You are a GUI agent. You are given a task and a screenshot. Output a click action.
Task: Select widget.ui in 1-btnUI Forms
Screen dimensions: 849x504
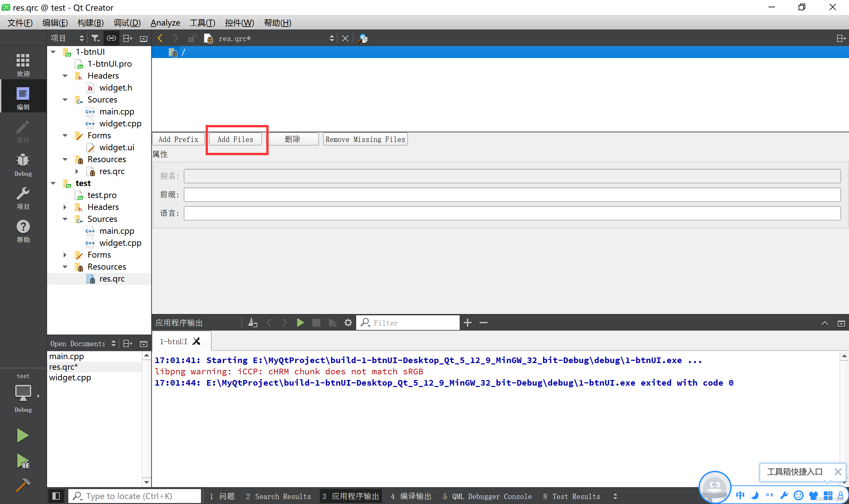click(116, 148)
